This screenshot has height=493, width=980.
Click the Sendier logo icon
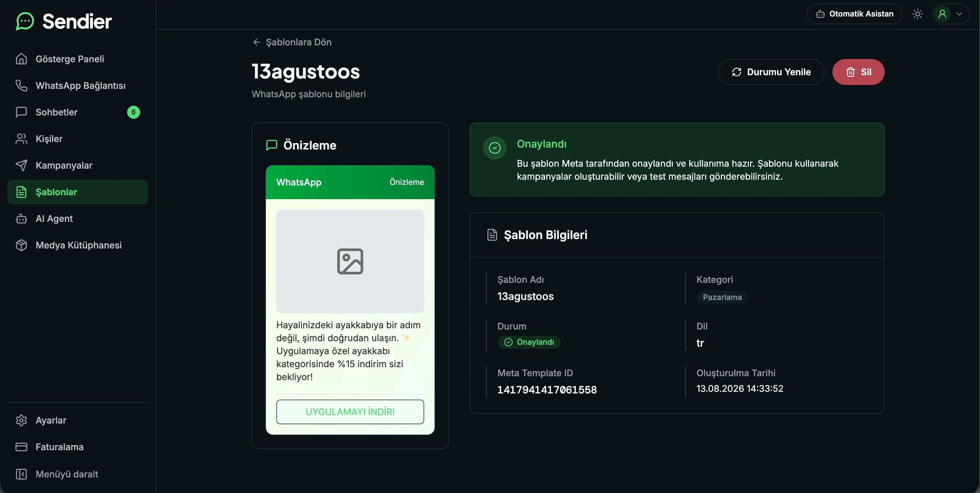[25, 21]
